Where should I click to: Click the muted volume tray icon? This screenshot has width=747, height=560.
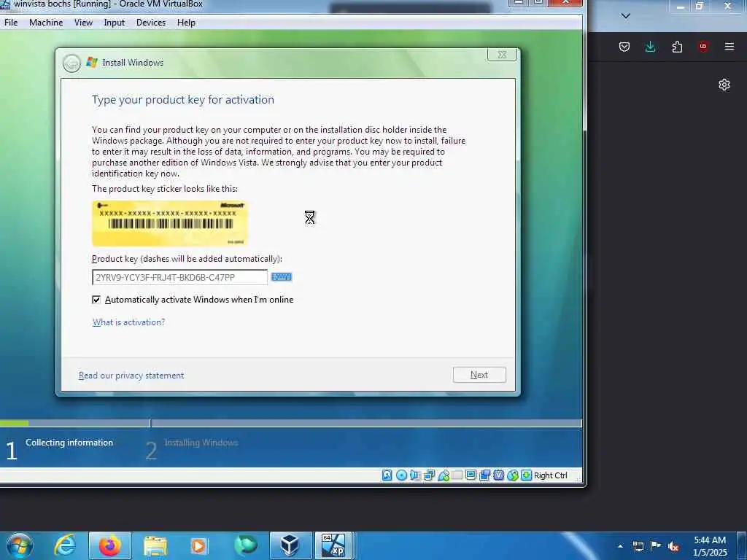pos(673,546)
